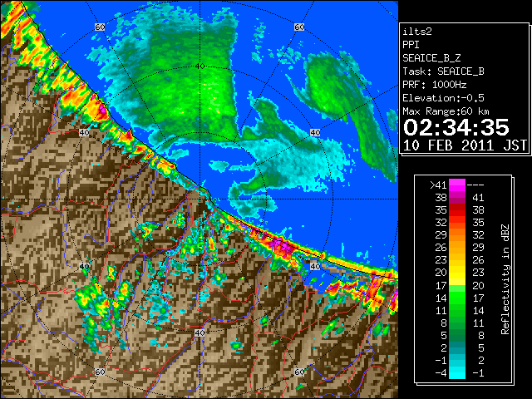Select the "Task: SEAICE_B" line

coord(443,71)
